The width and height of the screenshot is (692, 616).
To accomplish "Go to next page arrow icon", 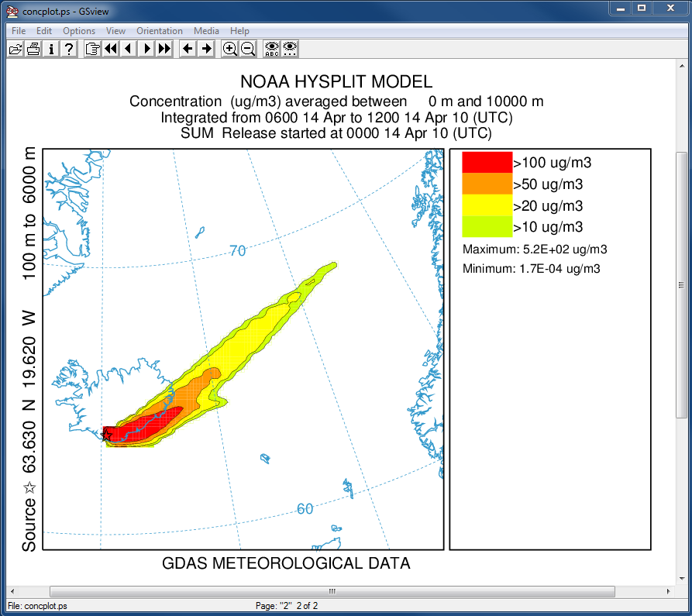I will [x=146, y=49].
